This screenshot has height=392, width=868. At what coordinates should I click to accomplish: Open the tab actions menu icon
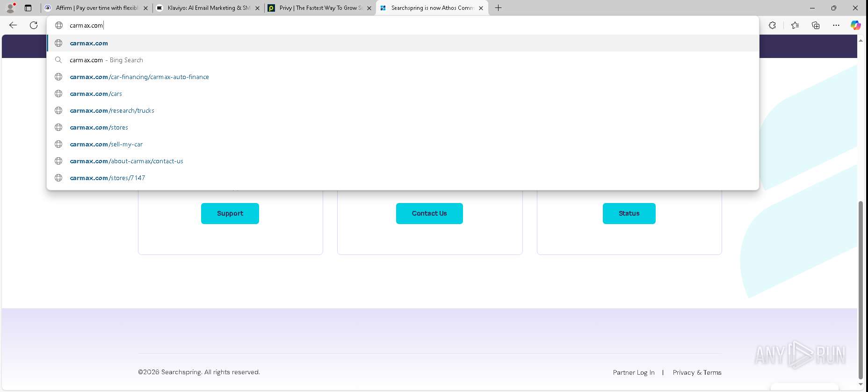pyautogui.click(x=28, y=8)
